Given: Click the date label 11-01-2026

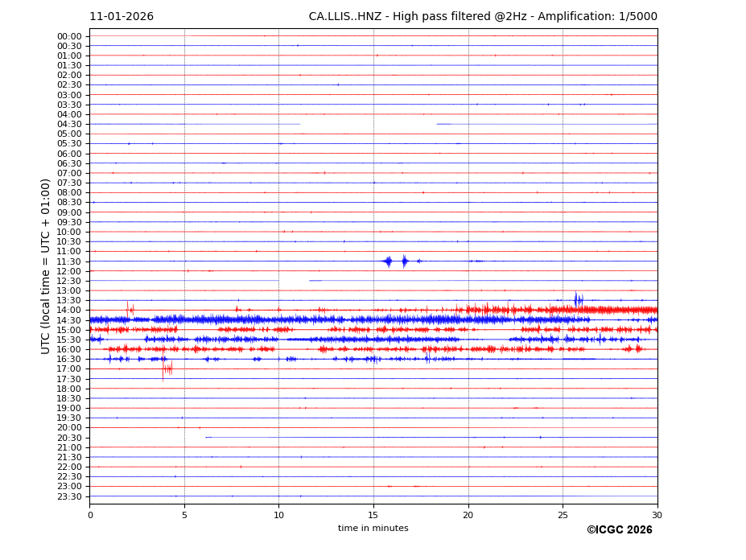Looking at the screenshot, I should tap(122, 17).
